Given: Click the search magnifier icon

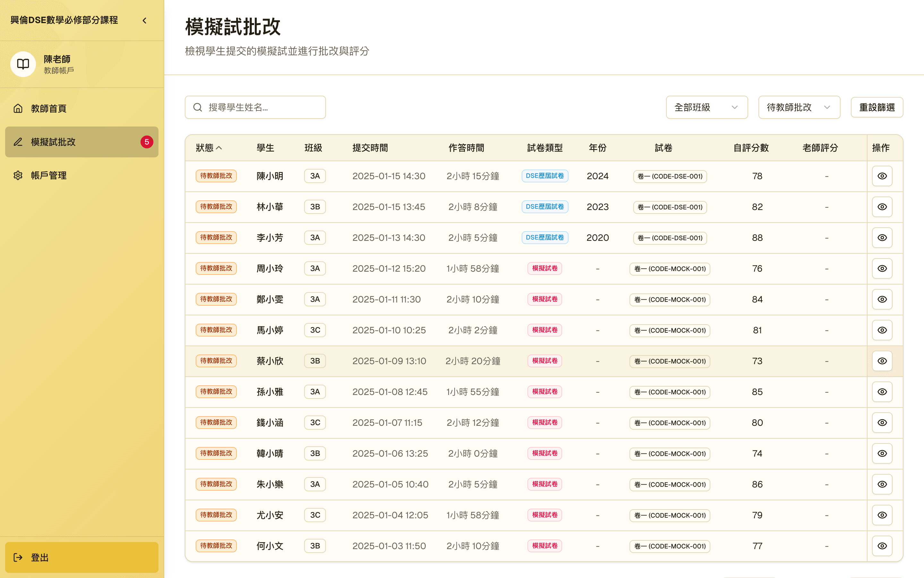Looking at the screenshot, I should coord(197,108).
